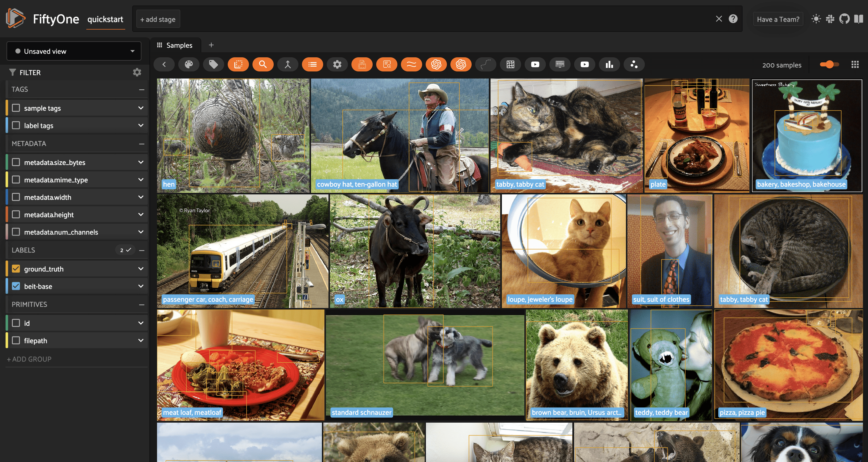Uncheck the ground_truth label field
The width and height of the screenshot is (868, 462).
pyautogui.click(x=16, y=269)
